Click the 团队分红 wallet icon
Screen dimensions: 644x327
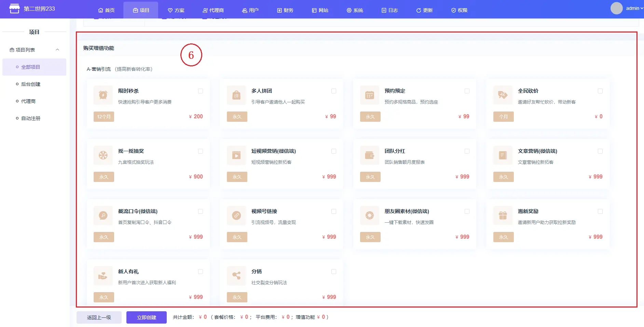tap(369, 155)
